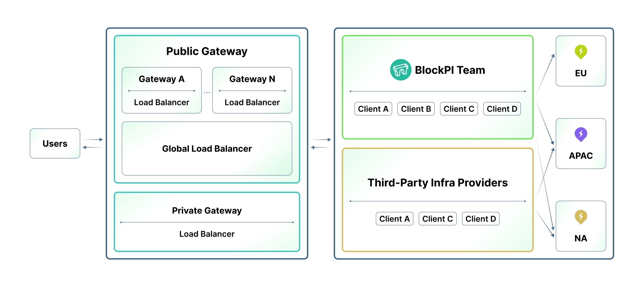Select Client C in Third-Party Infra Providers
This screenshot has height=287, width=644.
click(x=437, y=219)
